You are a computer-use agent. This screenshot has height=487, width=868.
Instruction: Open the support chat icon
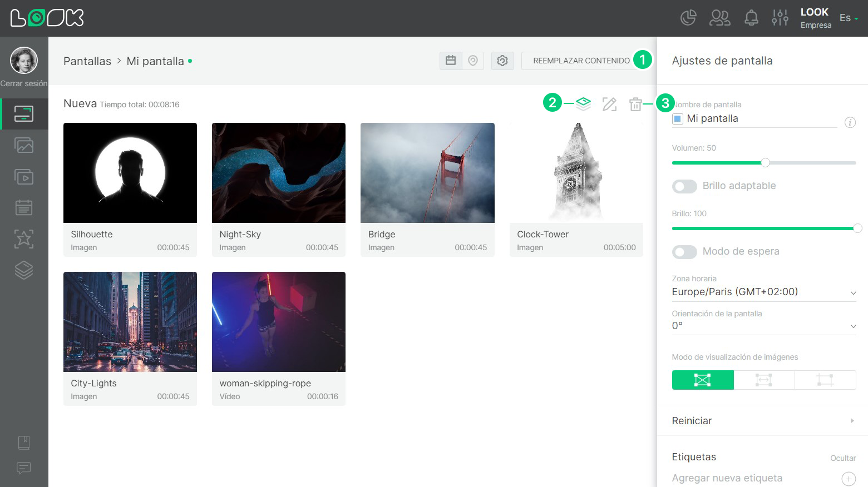24,468
